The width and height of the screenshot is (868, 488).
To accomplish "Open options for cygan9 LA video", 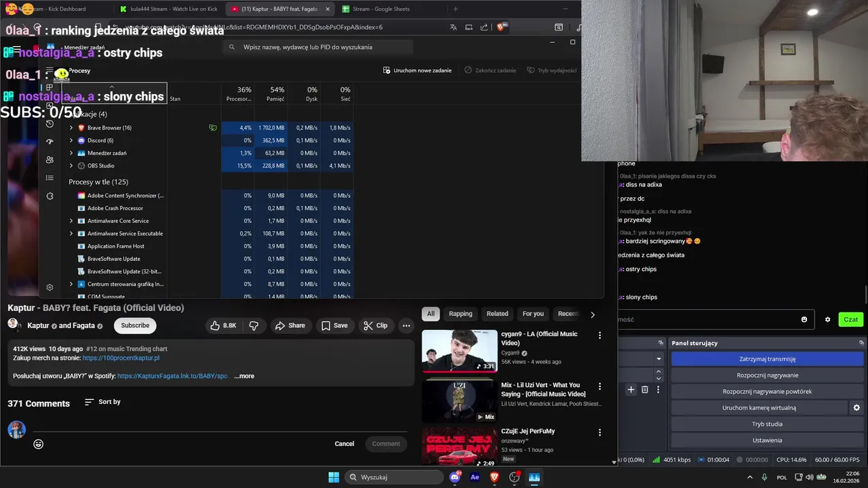I will coord(599,335).
